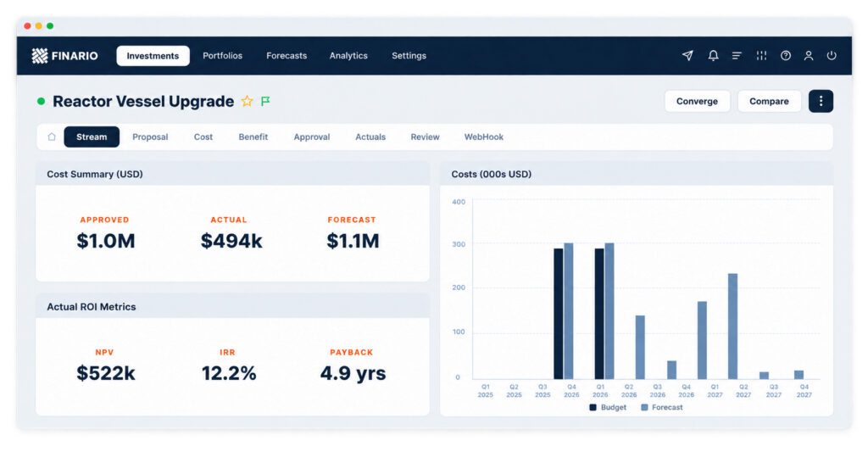This screenshot has height=452, width=868.
Task: Toggle Budget series in chart legend
Action: (608, 407)
